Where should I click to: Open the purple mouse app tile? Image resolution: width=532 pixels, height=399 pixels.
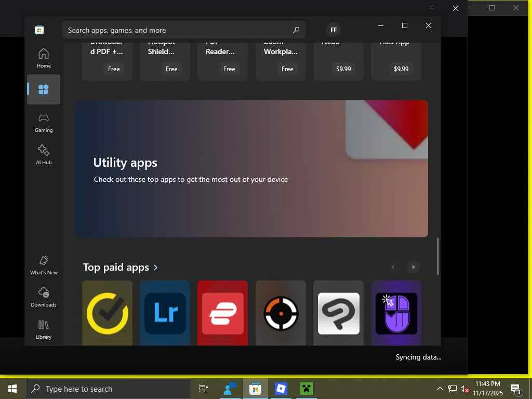click(x=396, y=313)
